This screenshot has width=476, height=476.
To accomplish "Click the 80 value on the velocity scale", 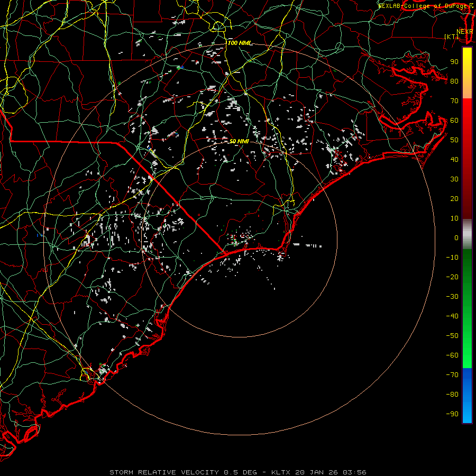I will point(454,81).
